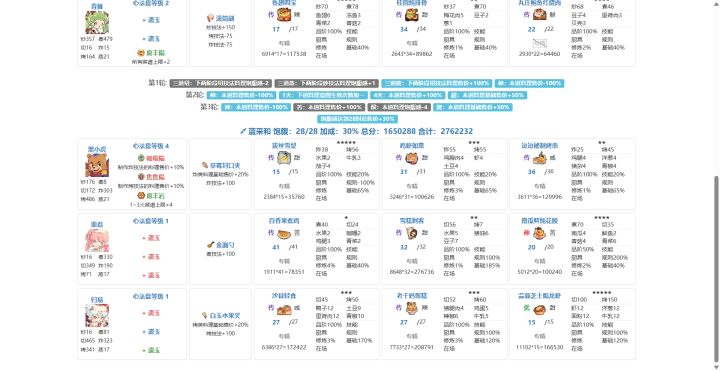Select the 磨手岩 amber icon

click(142, 196)
